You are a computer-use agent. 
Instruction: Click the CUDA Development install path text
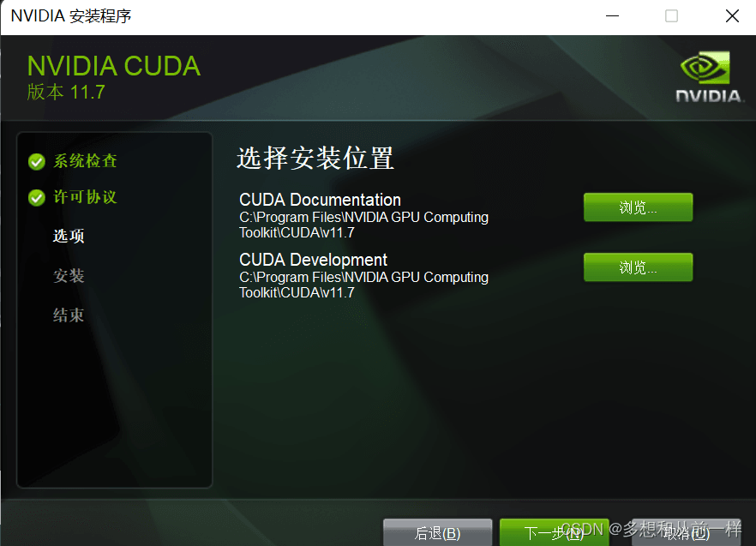(363, 285)
